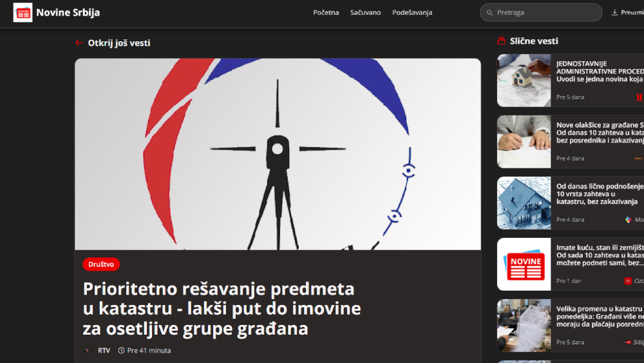This screenshot has width=644, height=363.
Task: Select the Društvo category tag
Action: coord(101,264)
